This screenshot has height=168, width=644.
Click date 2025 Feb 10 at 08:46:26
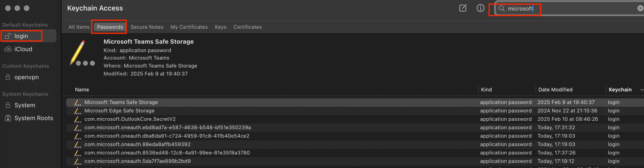pos(568,119)
